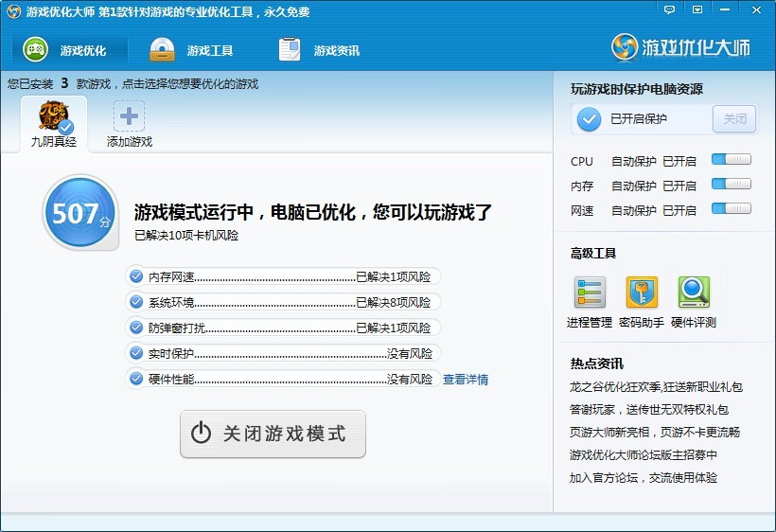Image resolution: width=776 pixels, height=532 pixels.
Task: Switch to the 游戏工具 tab
Action: coord(191,50)
